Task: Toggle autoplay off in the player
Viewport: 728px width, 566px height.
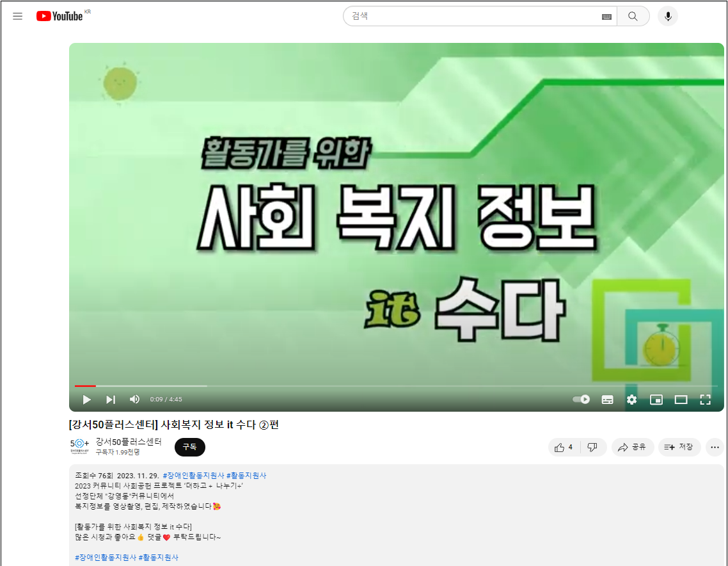Action: coord(580,400)
